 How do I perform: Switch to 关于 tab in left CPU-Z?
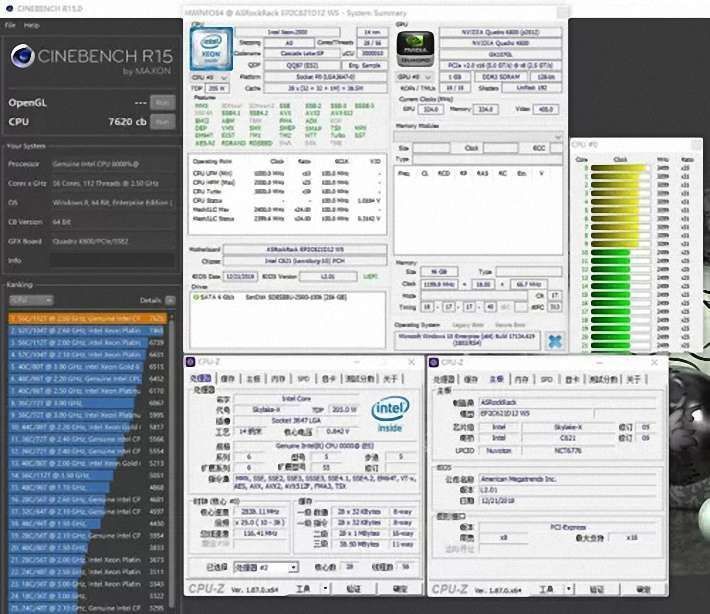(390, 379)
